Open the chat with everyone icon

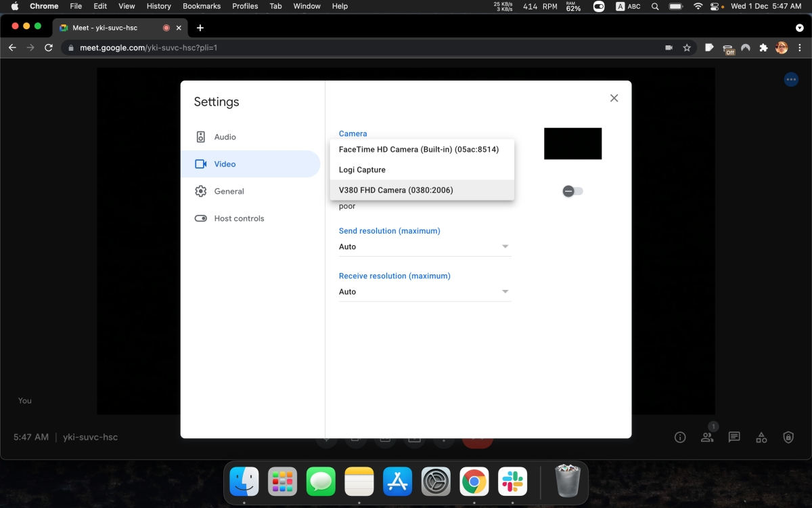click(734, 438)
